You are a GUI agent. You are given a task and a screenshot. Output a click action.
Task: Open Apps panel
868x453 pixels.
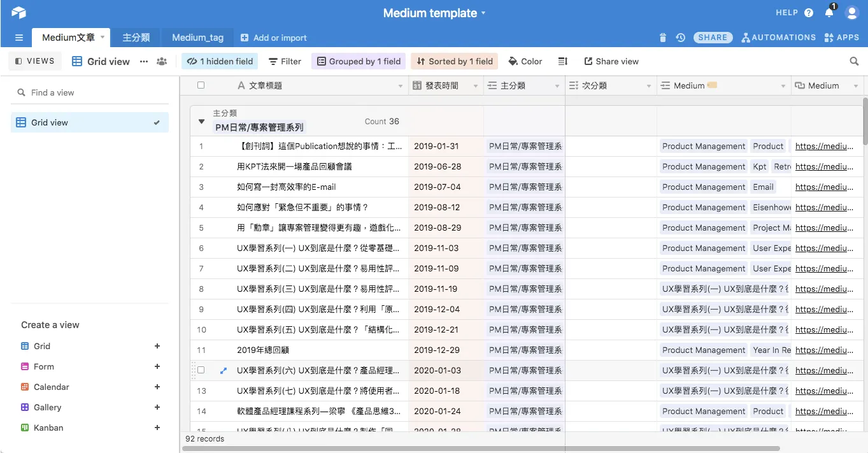tap(841, 38)
